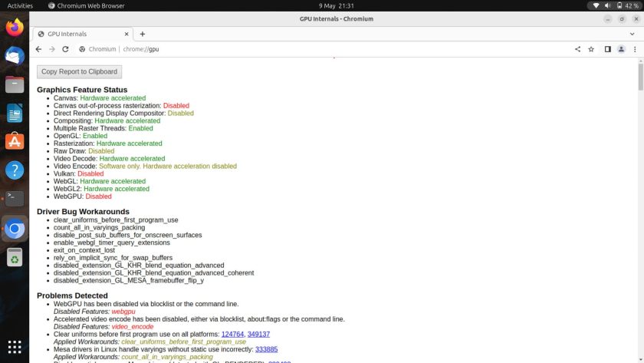The image size is (644, 363).
Task: Click 'rely_on_implicit_sync_for_swap_buffers' entry
Action: (113, 258)
